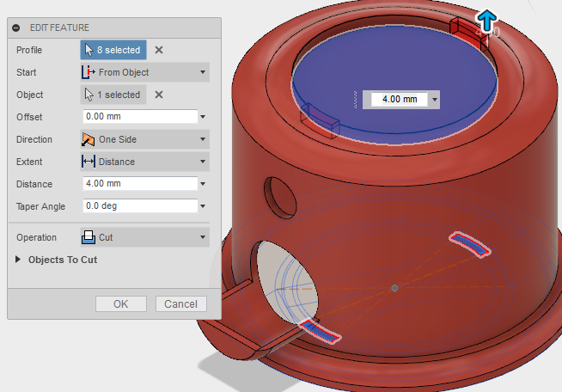Collapse the Edit Feature dialog with the minus icon
This screenshot has width=562, height=392.
pos(16,28)
